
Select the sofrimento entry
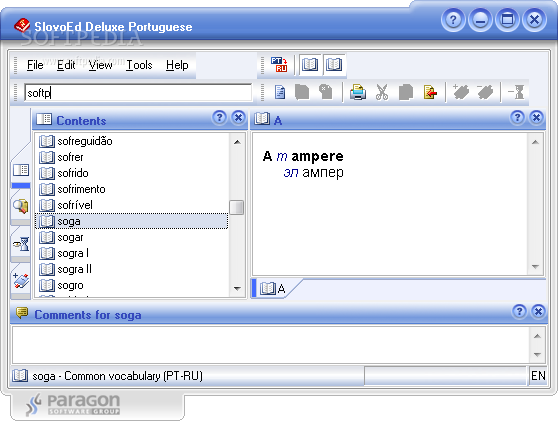pyautogui.click(x=131, y=189)
